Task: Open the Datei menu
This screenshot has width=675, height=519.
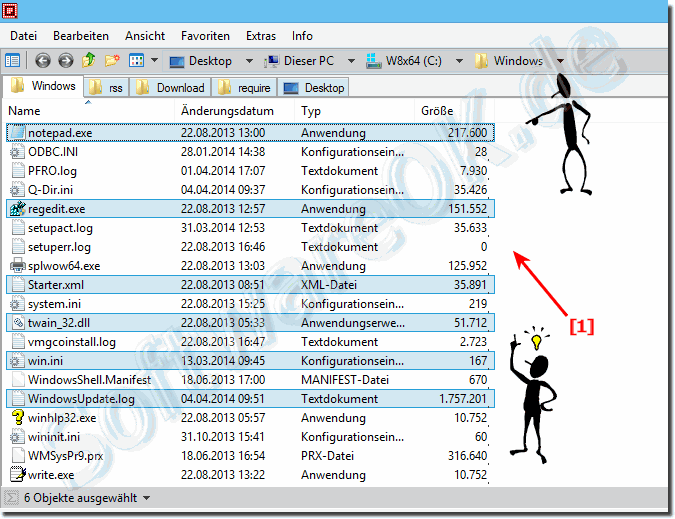Action: click(x=23, y=36)
